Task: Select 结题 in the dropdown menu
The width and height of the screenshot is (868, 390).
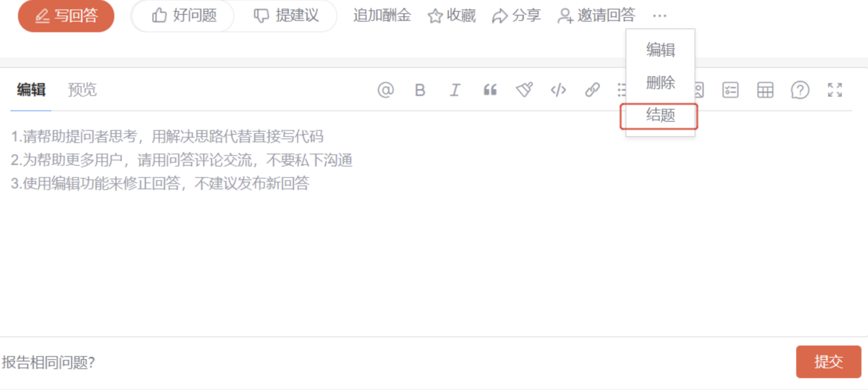Action: 659,116
